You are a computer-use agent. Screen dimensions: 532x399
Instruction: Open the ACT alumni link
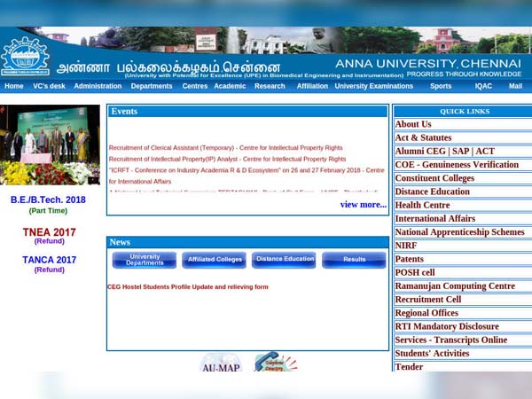(x=485, y=152)
